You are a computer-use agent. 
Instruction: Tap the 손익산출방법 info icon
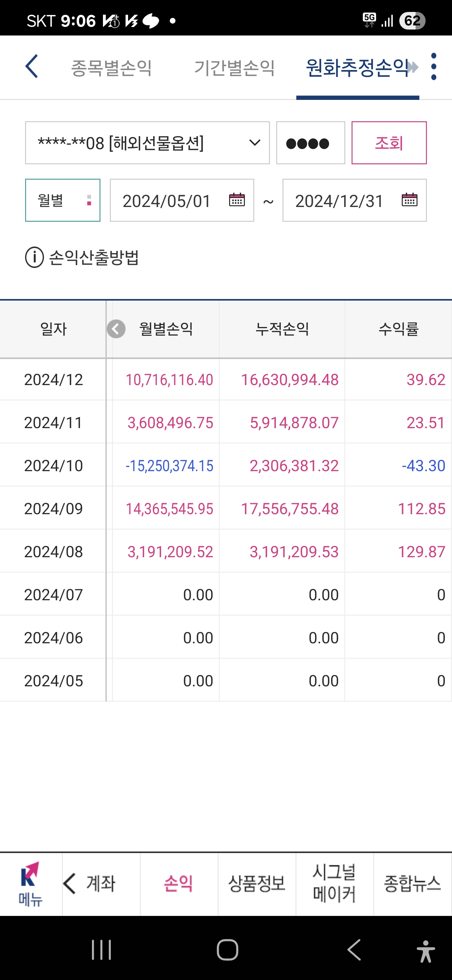(35, 258)
